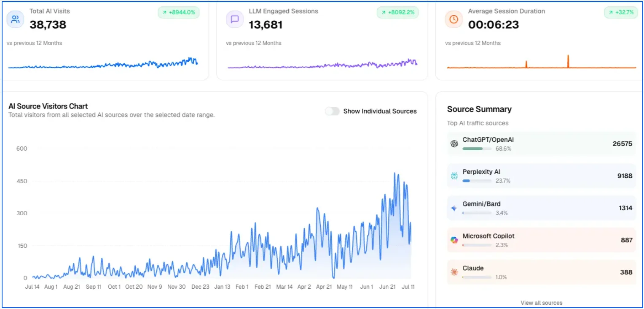Click the ChatGPT/OpenAI logo icon
The width and height of the screenshot is (644, 309).
tap(454, 144)
